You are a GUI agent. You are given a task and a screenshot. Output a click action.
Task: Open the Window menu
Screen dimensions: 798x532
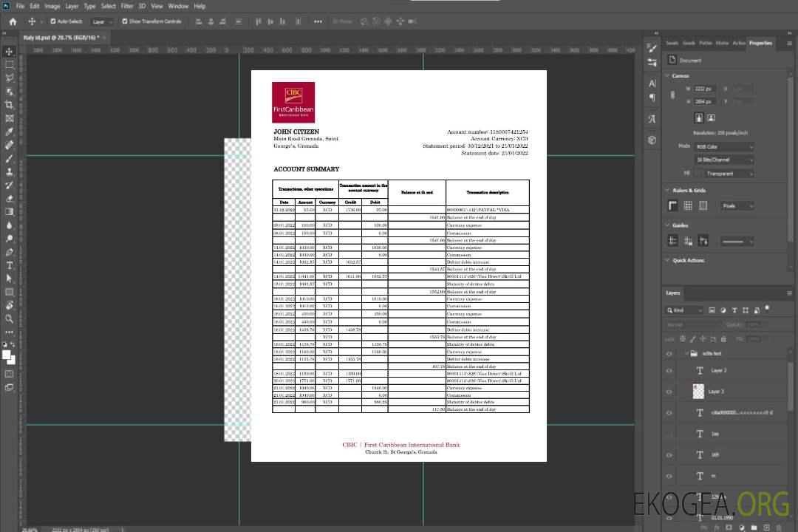pos(178,6)
